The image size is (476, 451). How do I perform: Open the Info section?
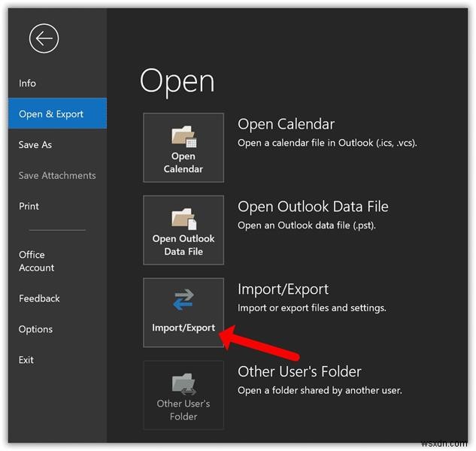pyautogui.click(x=27, y=83)
